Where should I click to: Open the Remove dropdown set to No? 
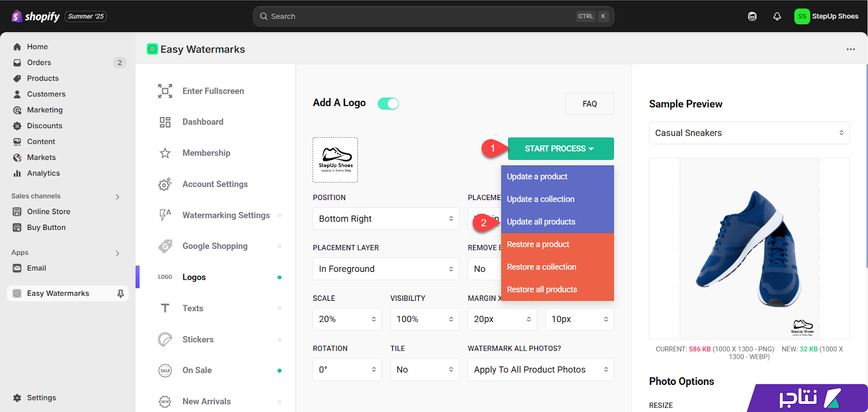coord(484,269)
